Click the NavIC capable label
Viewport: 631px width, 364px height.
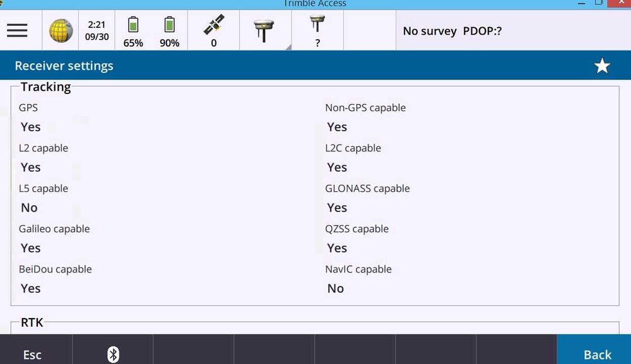358,269
